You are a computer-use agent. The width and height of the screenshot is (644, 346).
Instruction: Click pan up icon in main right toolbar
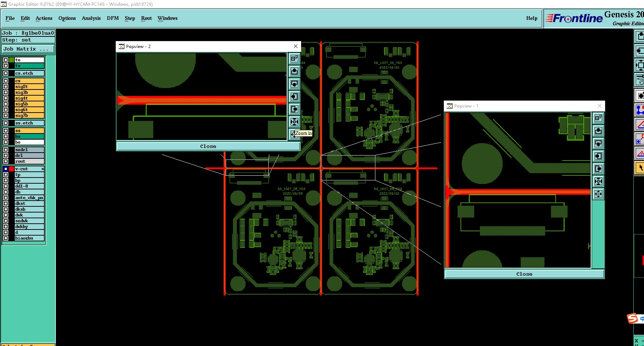[640, 36]
